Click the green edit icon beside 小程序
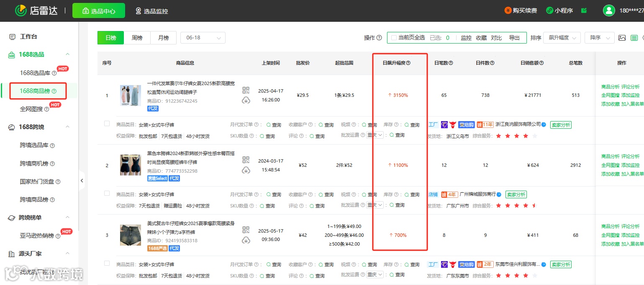 click(584, 10)
